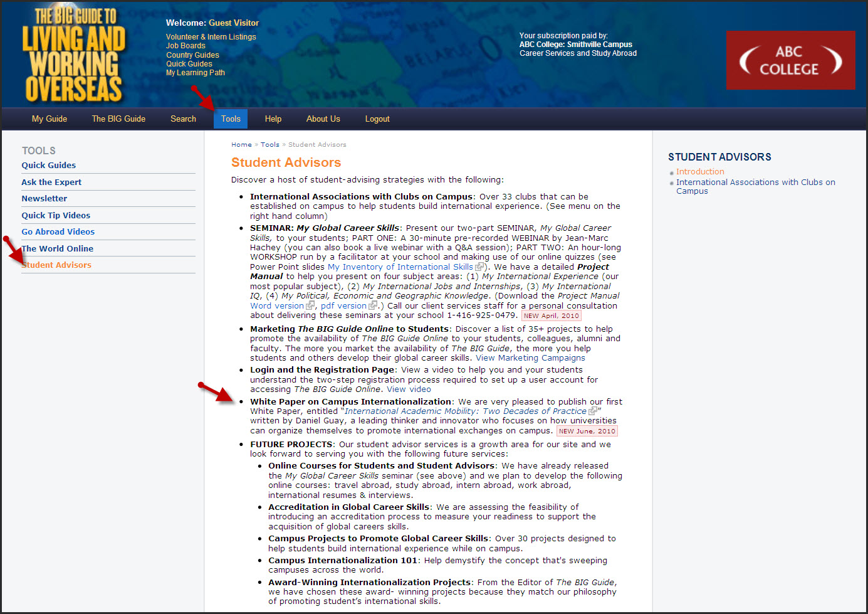The height and width of the screenshot is (614, 868).
Task: Click the Tools breadcrumb link
Action: 270,145
